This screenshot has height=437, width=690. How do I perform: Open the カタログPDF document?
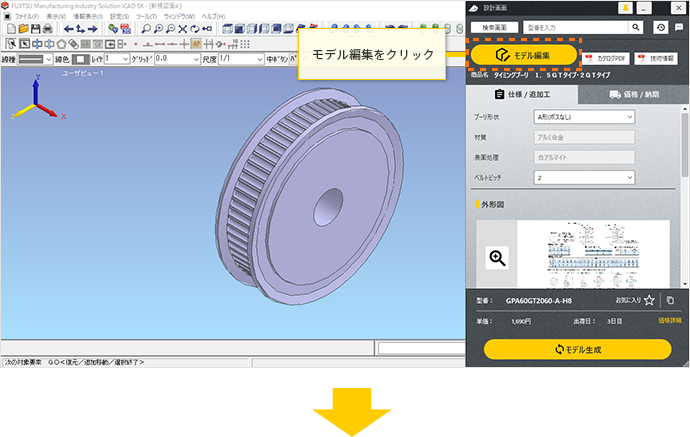(606, 59)
